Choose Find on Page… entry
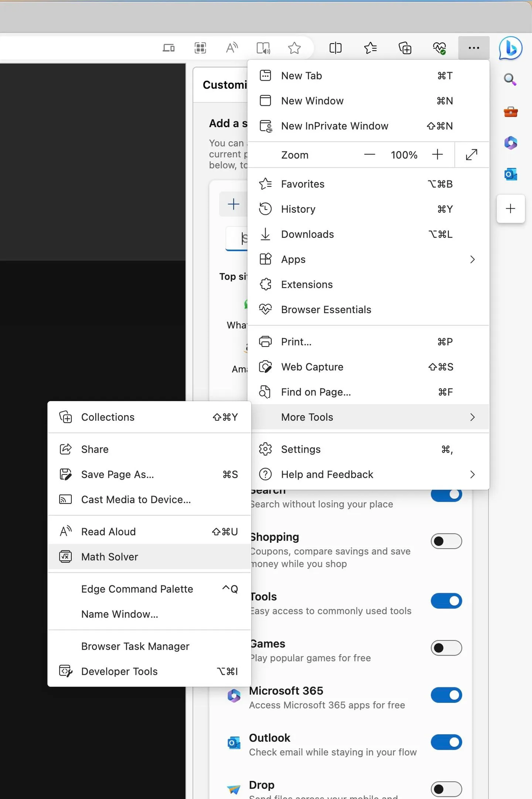This screenshot has width=532, height=799. pos(368,392)
